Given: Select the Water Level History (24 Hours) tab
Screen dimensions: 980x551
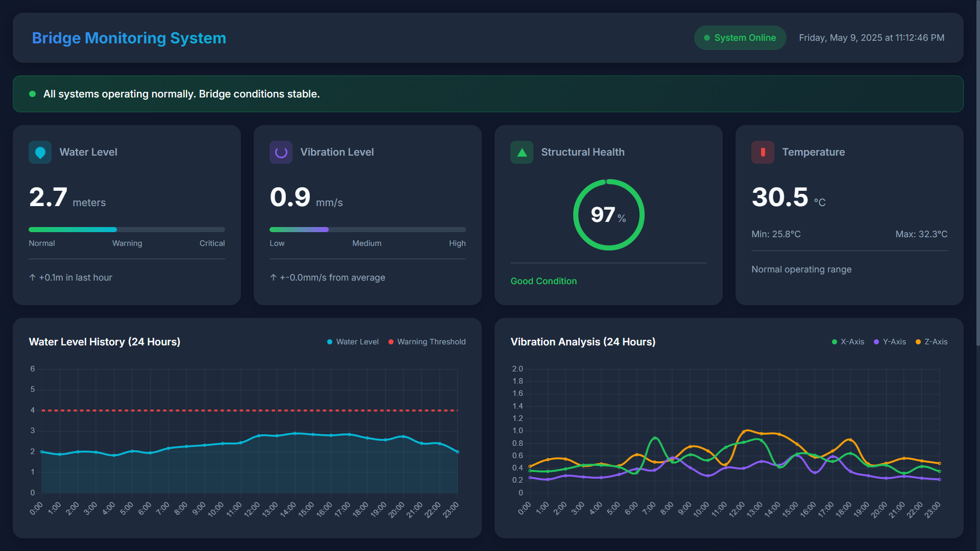Looking at the screenshot, I should (x=105, y=342).
